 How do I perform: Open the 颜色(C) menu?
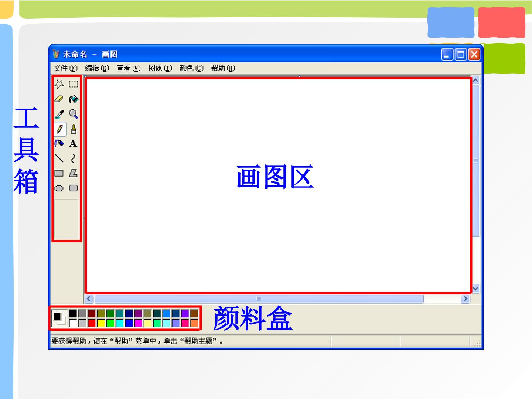coord(191,68)
